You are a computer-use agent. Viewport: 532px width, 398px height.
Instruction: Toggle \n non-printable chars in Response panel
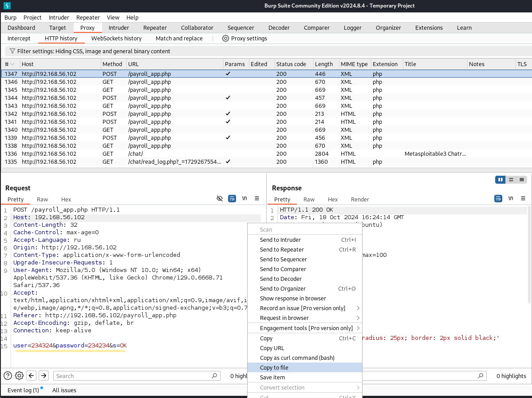coord(511,199)
